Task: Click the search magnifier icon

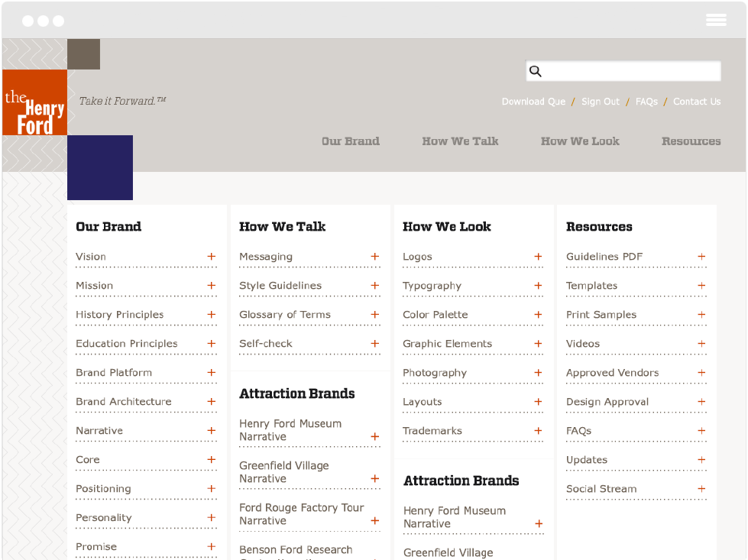Action: (535, 70)
